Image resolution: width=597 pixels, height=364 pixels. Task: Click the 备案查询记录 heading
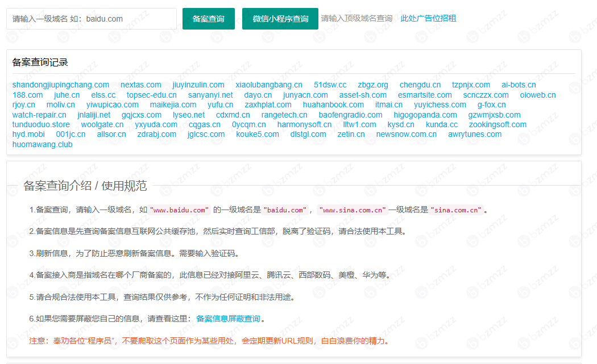(x=40, y=62)
